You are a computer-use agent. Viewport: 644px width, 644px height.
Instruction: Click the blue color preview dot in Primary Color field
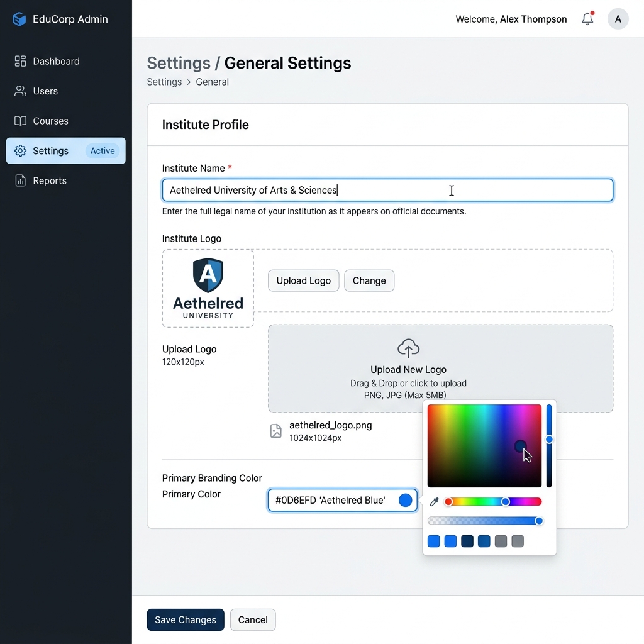click(x=406, y=500)
